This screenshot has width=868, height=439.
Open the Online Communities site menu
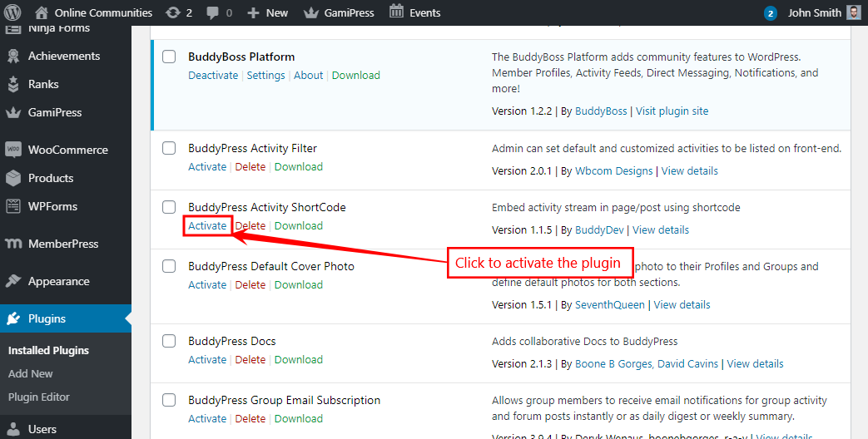tap(103, 12)
